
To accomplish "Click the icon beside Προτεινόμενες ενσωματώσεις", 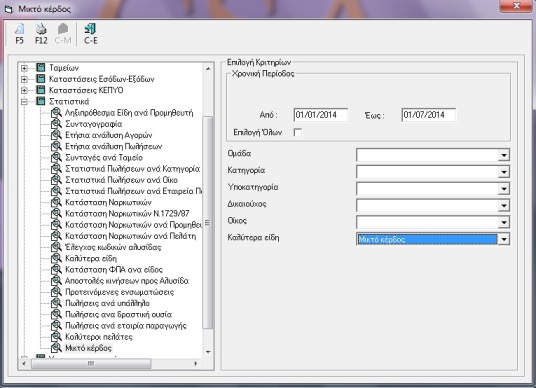I will [56, 292].
